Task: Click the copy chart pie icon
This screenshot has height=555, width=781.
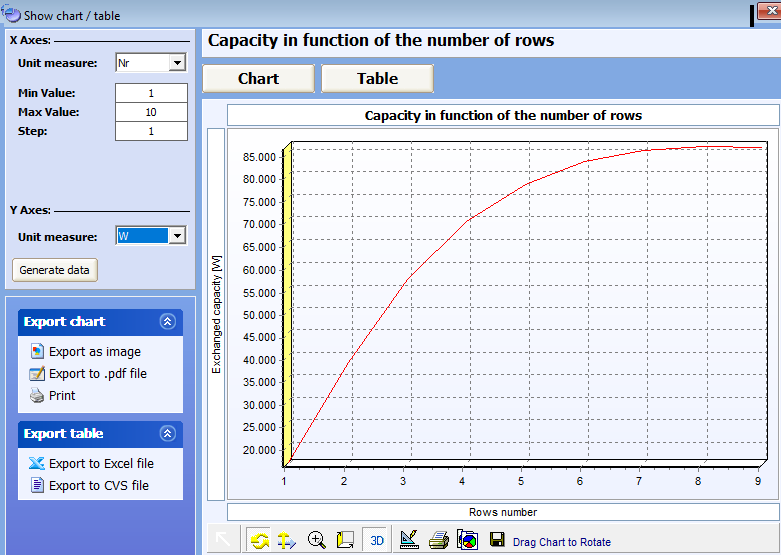Action: (x=468, y=540)
